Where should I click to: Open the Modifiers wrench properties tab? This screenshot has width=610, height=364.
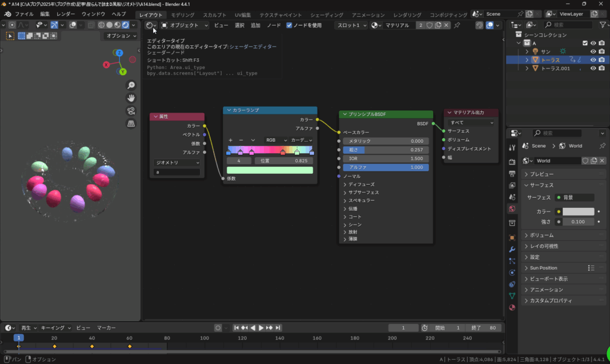coord(512,249)
